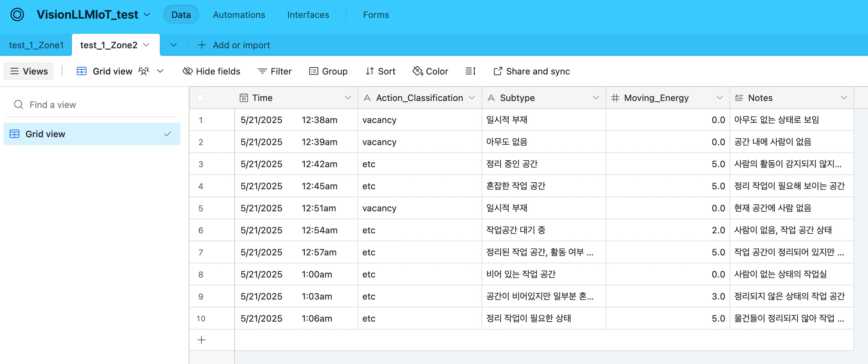
Task: Toggle collaborative view sharing on Grid view
Action: [x=144, y=71]
